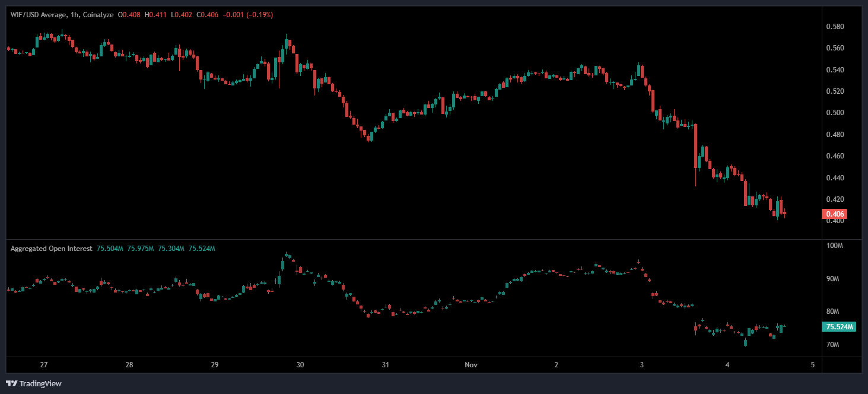Click the TradingView text link
The height and width of the screenshot is (394, 868).
(x=40, y=384)
